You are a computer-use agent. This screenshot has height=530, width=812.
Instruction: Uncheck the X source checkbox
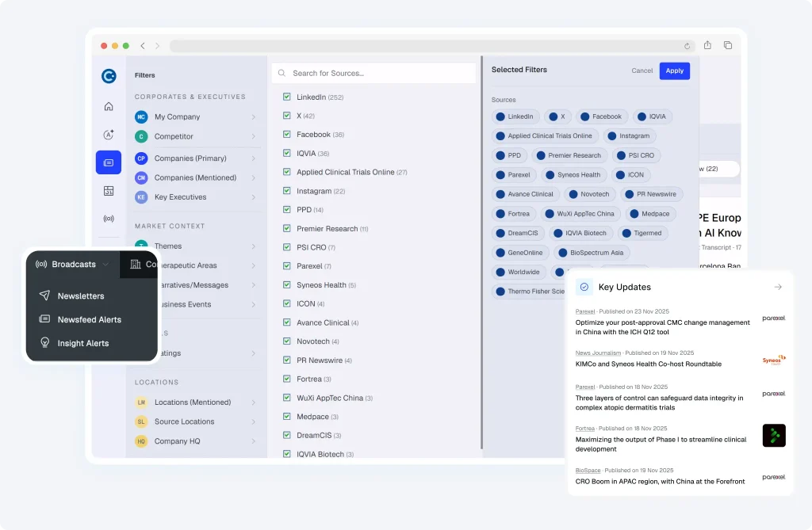pyautogui.click(x=287, y=116)
